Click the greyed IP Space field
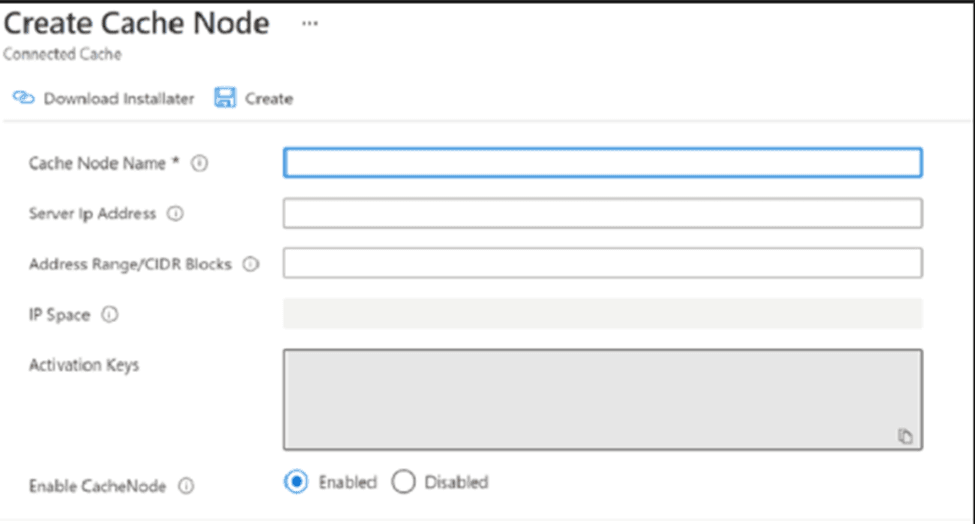The height and width of the screenshot is (524, 975). [603, 313]
